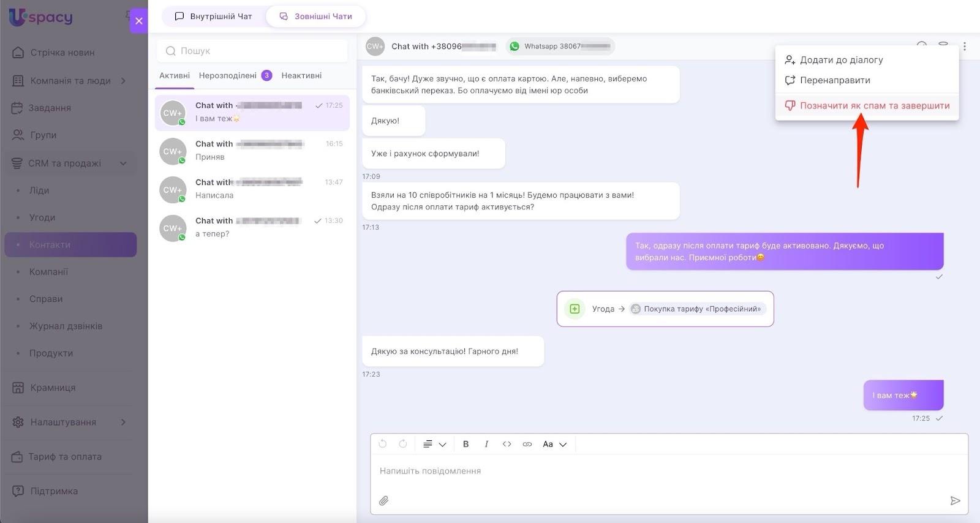This screenshot has width=980, height=523.
Task: Show the Активні chats tab
Action: click(x=175, y=75)
